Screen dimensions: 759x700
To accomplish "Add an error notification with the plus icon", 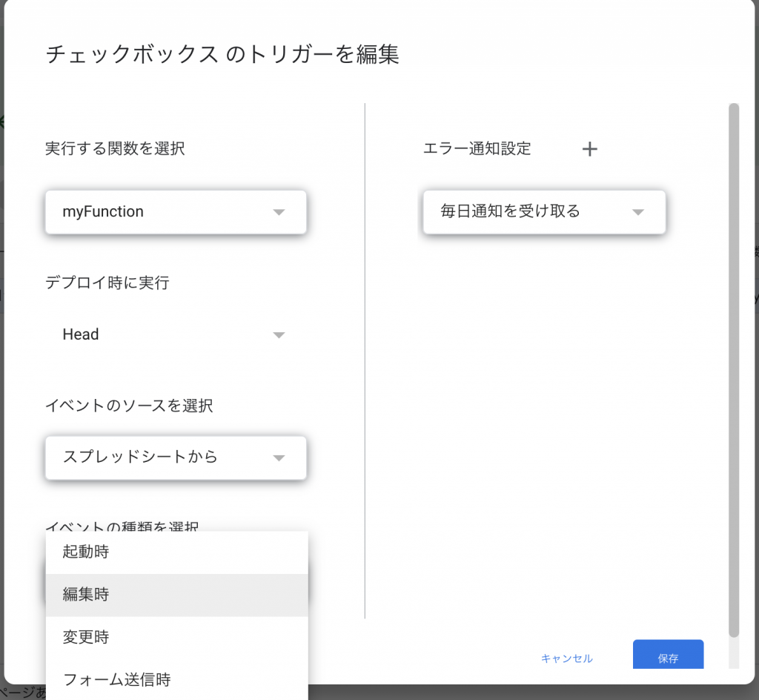I will [589, 148].
